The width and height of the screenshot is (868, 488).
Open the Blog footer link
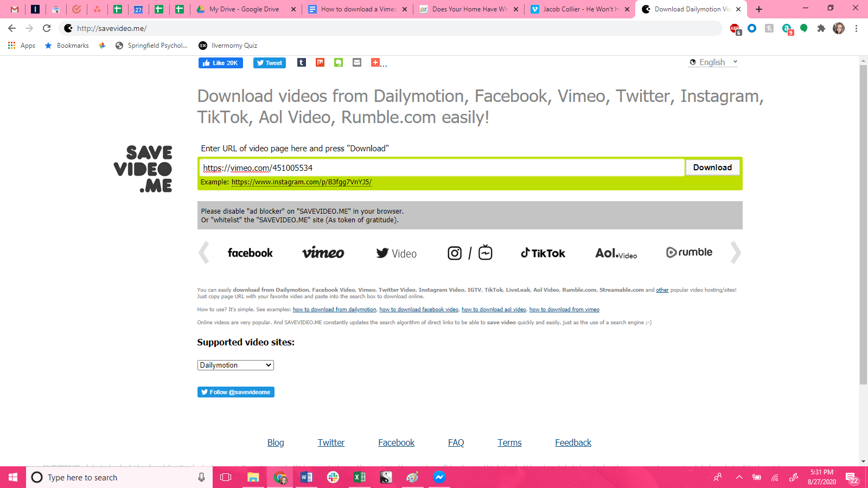point(276,442)
